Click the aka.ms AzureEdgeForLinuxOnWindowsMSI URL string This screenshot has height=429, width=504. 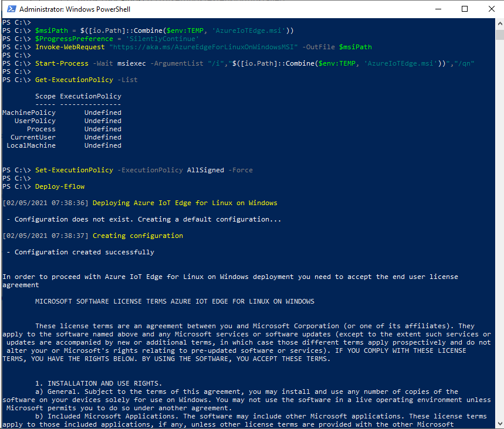pyautogui.click(x=204, y=47)
